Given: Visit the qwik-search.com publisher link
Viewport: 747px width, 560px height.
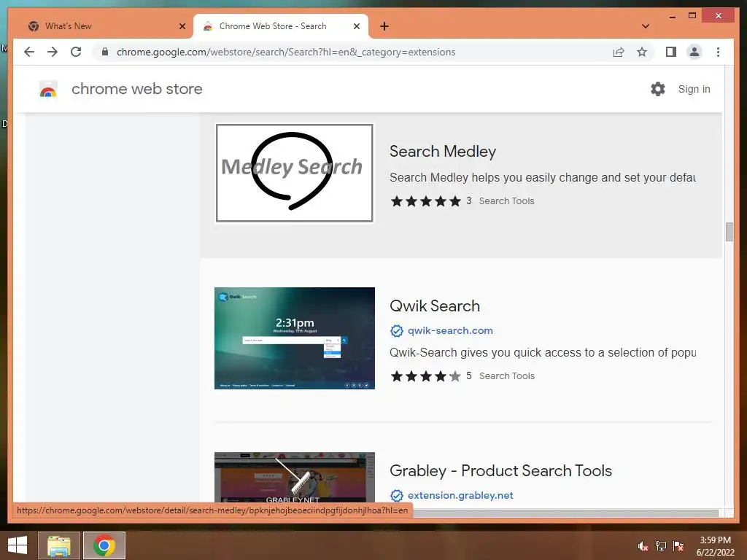Looking at the screenshot, I should 450,330.
